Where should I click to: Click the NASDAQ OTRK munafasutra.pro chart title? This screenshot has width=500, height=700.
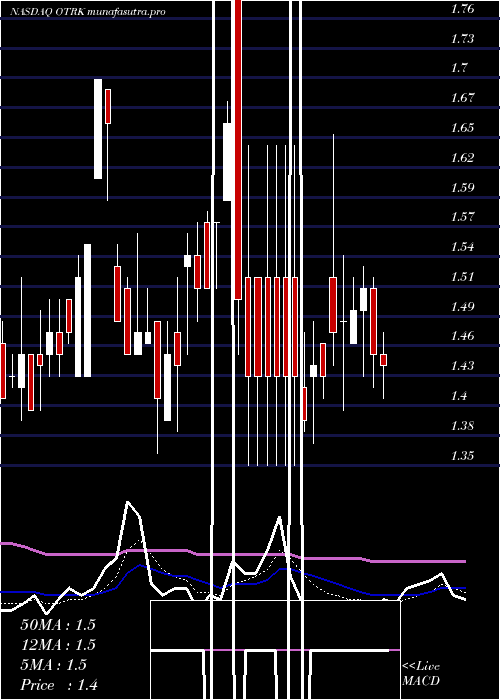(88, 12)
